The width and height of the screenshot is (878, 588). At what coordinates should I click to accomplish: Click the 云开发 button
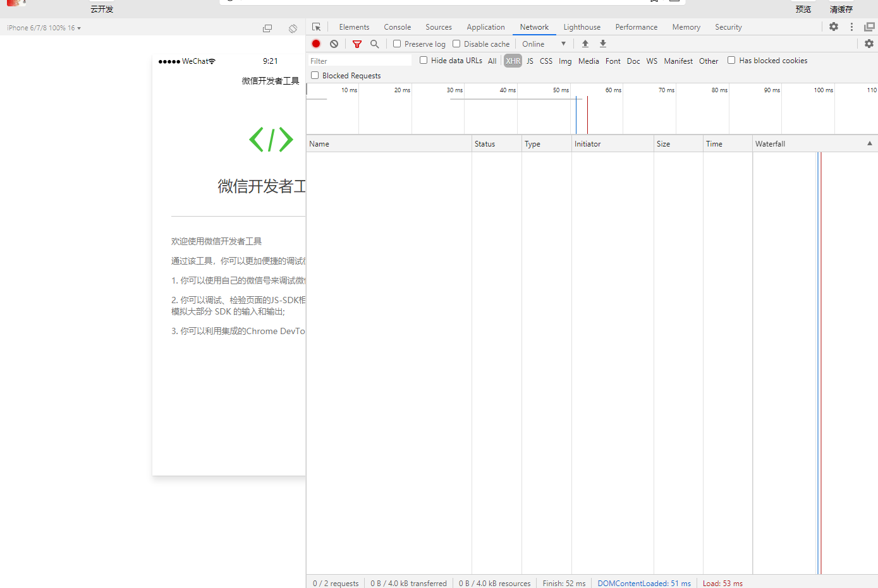(102, 9)
